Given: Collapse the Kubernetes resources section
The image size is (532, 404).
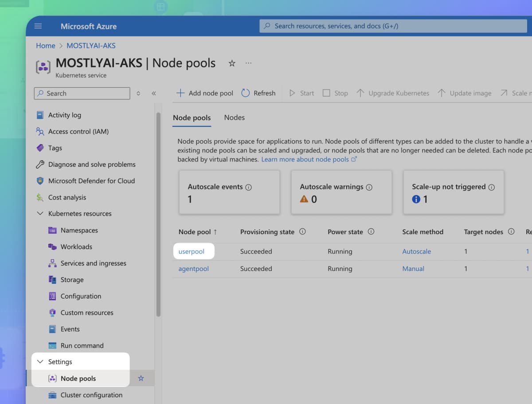Looking at the screenshot, I should coord(40,213).
